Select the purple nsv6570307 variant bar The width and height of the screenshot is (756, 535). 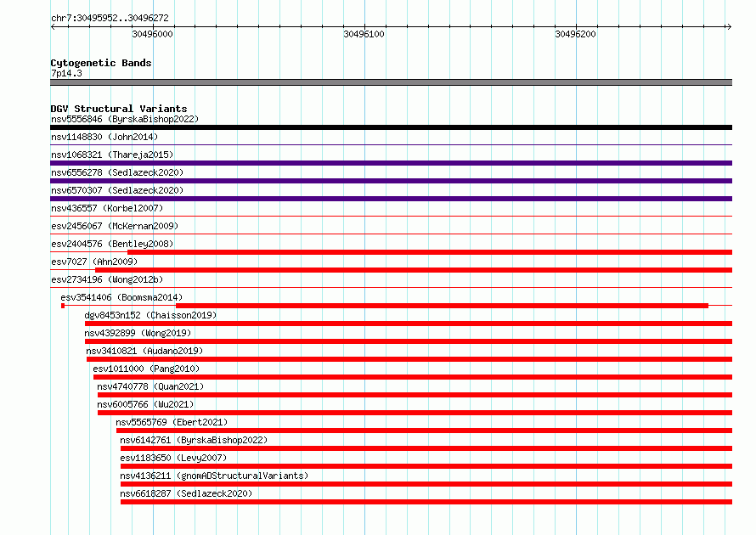391,199
